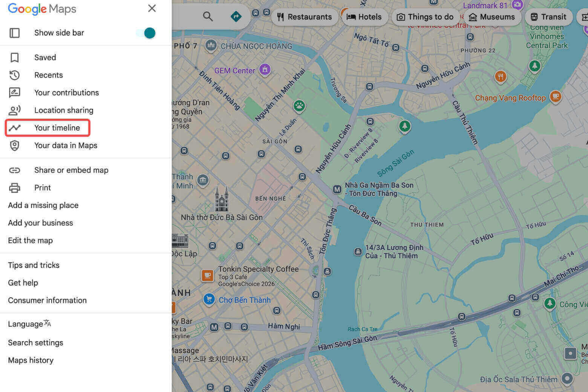This screenshot has height=392, width=588.
Task: Click the Chợ Bến Thành map marker
Action: [x=209, y=299]
